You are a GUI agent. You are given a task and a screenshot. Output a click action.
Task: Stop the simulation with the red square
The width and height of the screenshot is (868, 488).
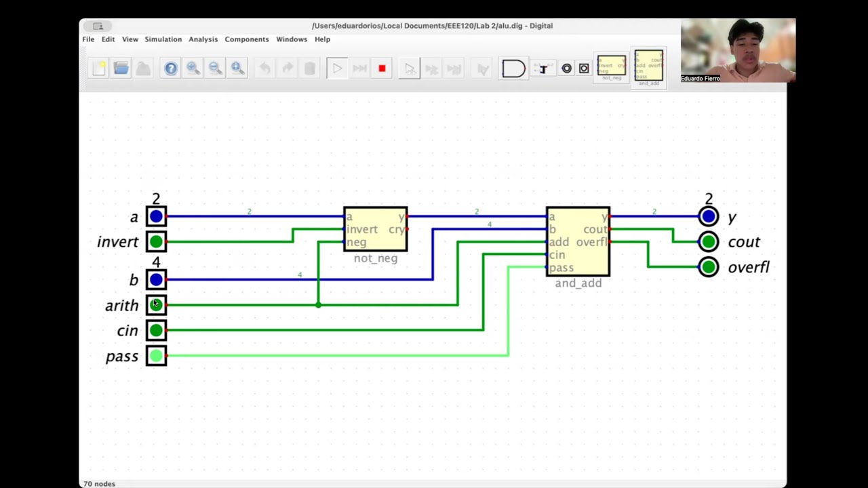click(382, 68)
